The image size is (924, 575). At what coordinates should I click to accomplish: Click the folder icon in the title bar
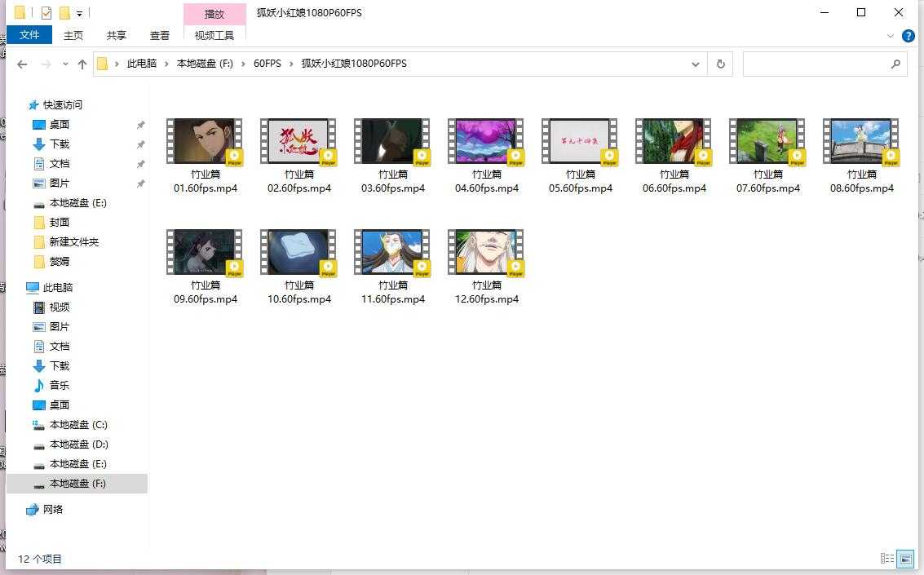point(20,12)
